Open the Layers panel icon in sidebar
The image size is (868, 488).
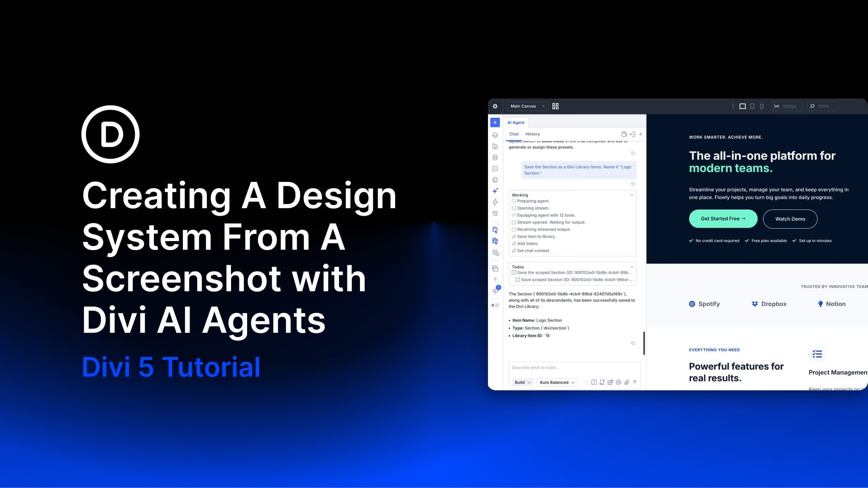[495, 135]
